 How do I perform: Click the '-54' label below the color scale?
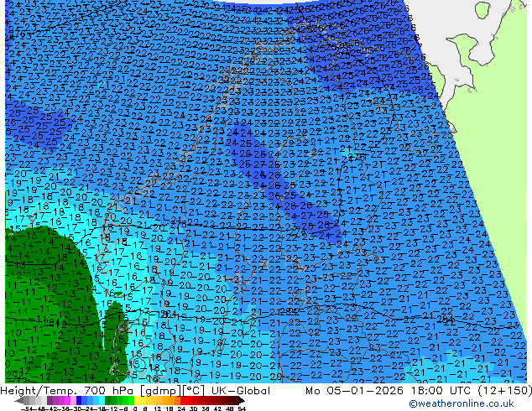coord(27,408)
